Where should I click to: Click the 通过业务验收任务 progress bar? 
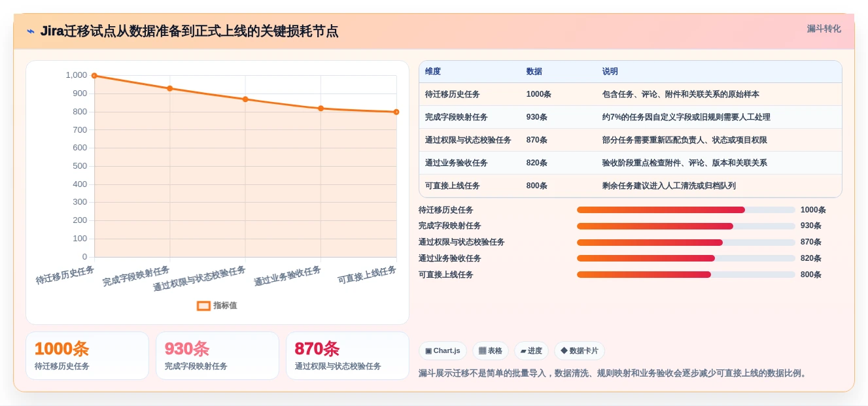(686, 258)
